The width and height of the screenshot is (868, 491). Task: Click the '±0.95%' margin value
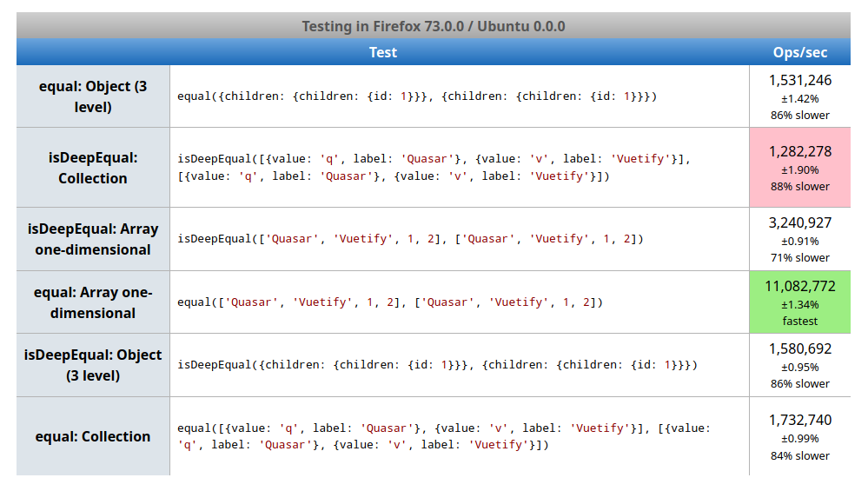point(800,368)
